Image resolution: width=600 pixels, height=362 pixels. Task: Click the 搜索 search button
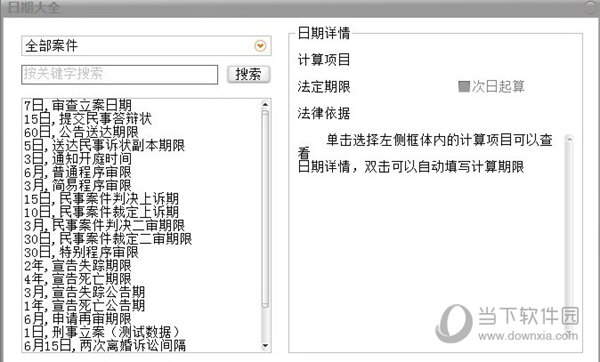point(248,74)
